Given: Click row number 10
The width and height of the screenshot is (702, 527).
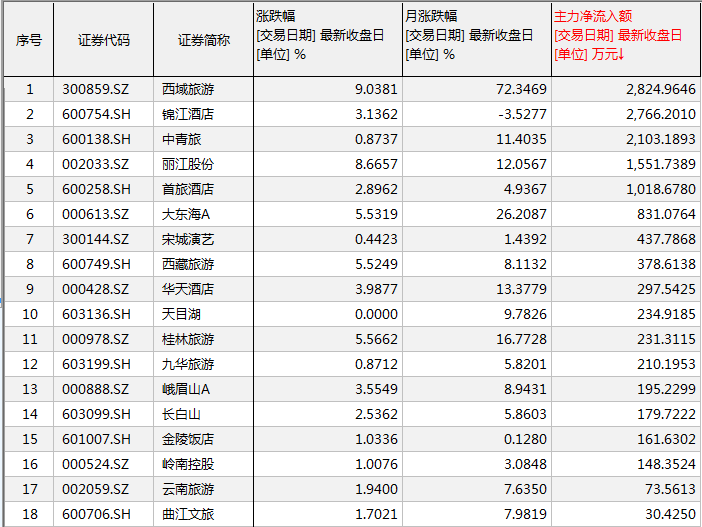Looking at the screenshot, I should coord(30,314).
